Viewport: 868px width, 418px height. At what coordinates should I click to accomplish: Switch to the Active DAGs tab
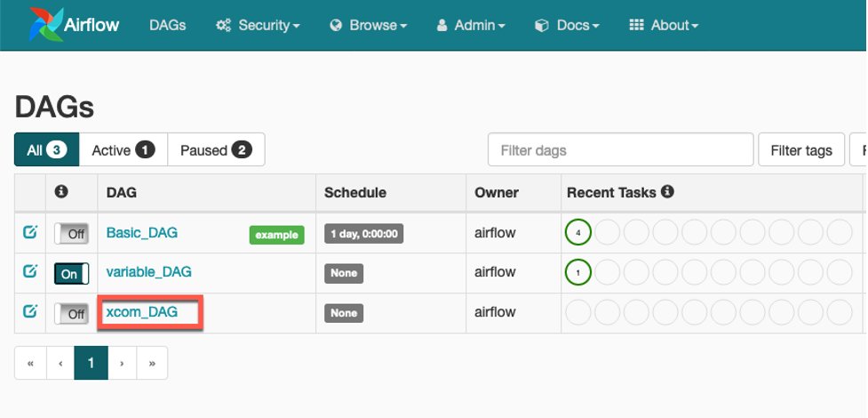pyautogui.click(x=123, y=150)
